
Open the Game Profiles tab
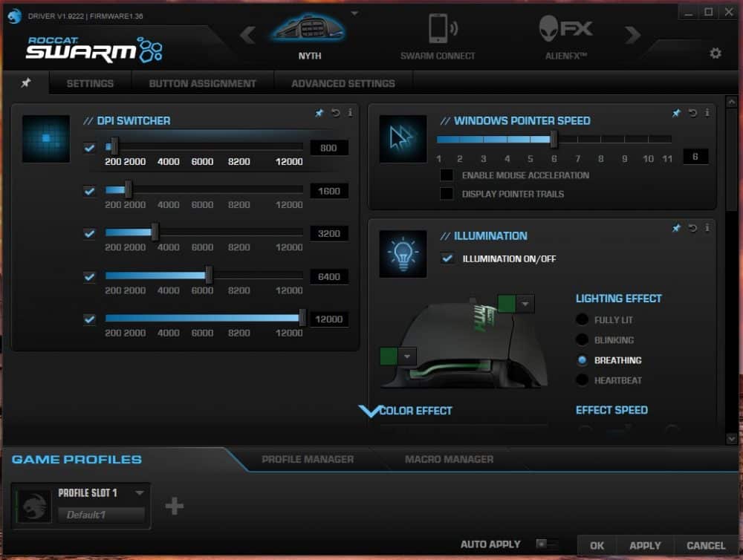click(77, 459)
